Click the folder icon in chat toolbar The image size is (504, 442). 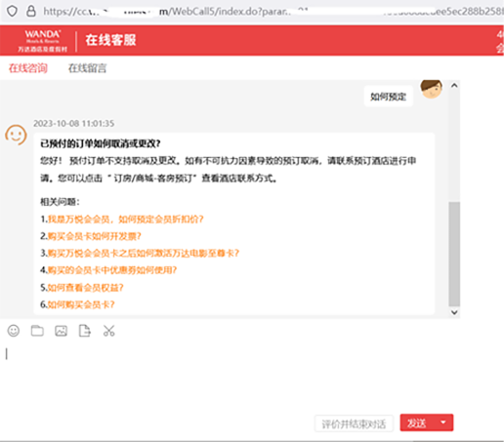[x=37, y=331]
